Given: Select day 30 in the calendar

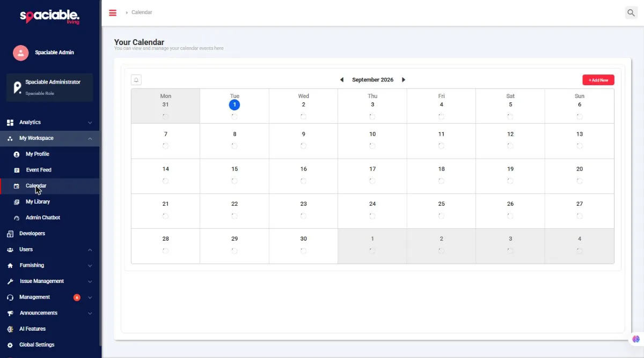Looking at the screenshot, I should tap(303, 246).
